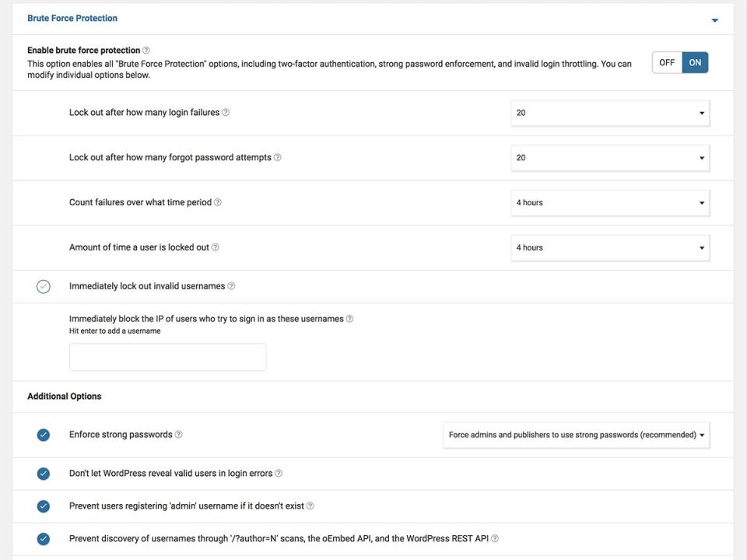
Task: Uncheck Enforce strong passwords checkbox
Action: tap(44, 435)
